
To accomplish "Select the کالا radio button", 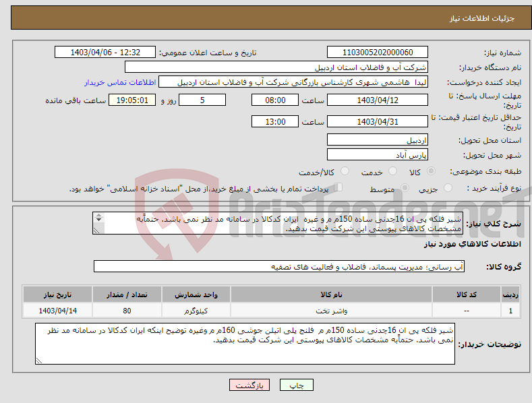I will [432, 171].
